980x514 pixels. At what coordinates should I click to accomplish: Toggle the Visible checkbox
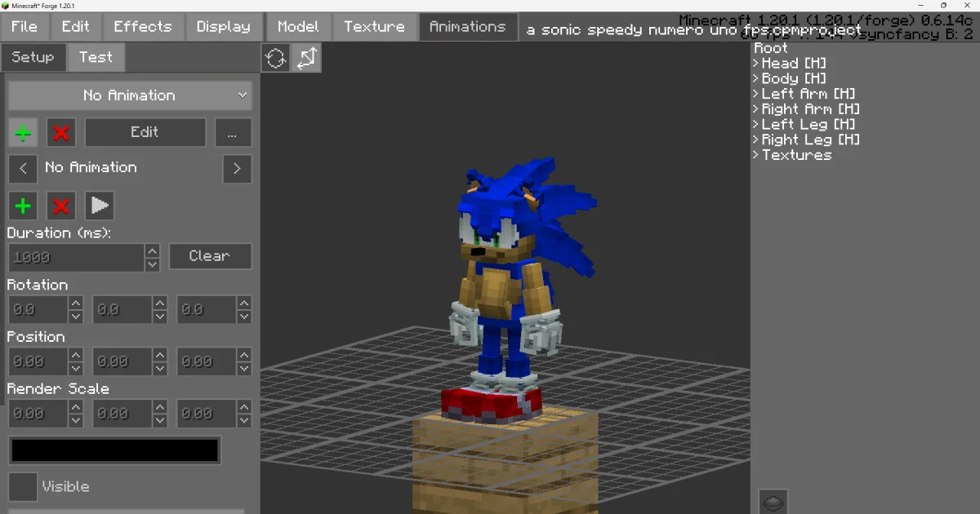pyautogui.click(x=23, y=487)
